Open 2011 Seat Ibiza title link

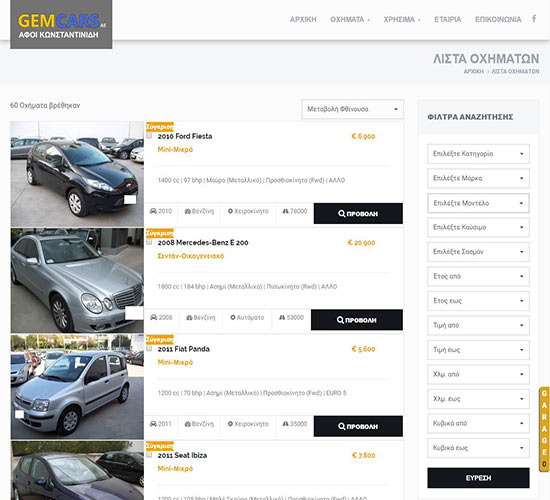[x=182, y=455]
